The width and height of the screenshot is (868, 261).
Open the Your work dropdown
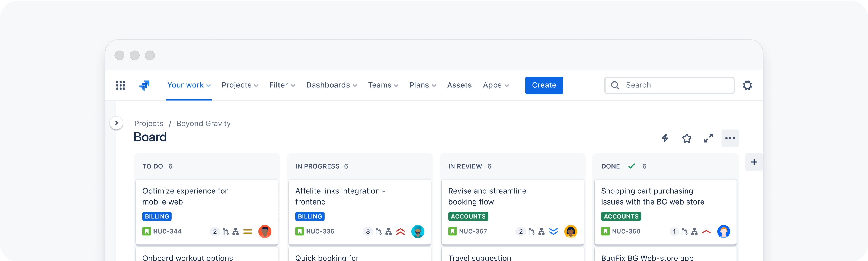[x=189, y=85]
